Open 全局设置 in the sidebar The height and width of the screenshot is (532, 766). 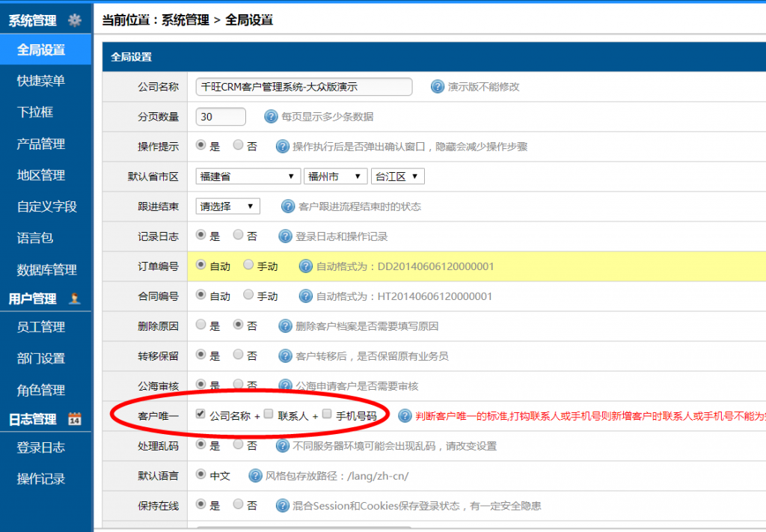tap(46, 49)
